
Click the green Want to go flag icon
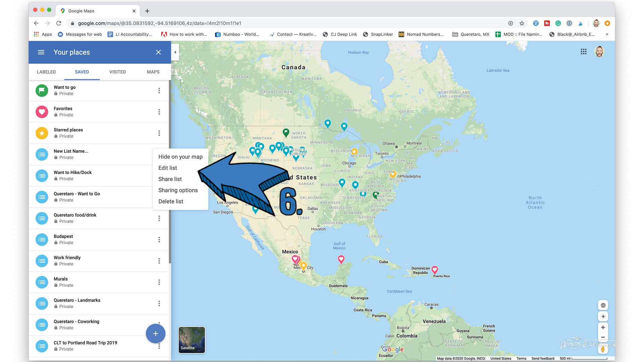pyautogui.click(x=42, y=90)
